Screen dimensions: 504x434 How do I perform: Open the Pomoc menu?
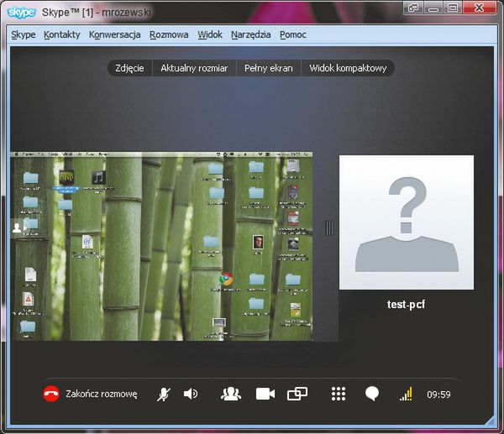pyautogui.click(x=293, y=34)
